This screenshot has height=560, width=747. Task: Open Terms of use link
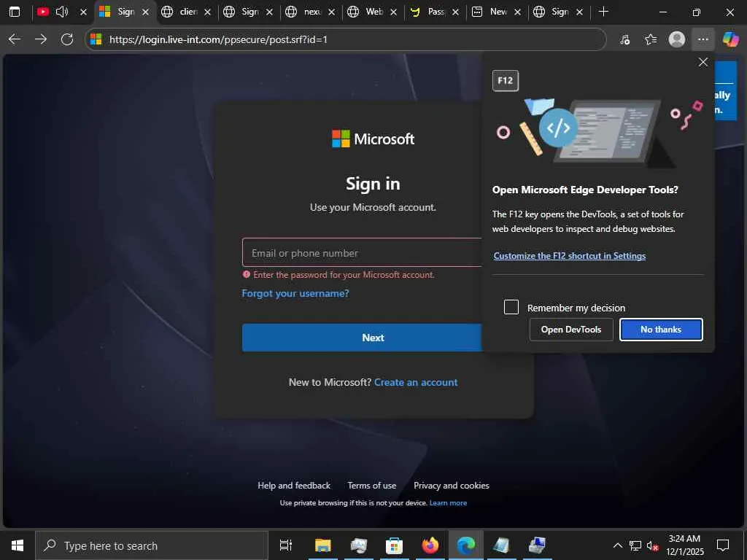pos(371,485)
